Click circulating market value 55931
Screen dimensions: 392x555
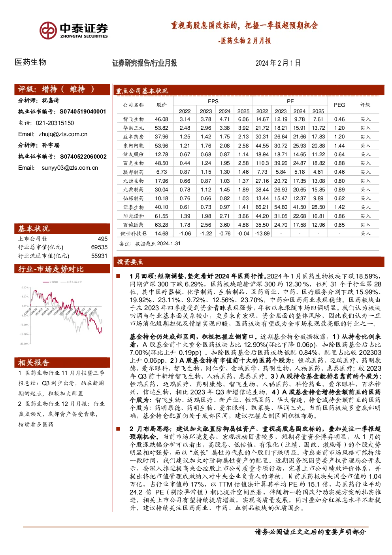click(99, 256)
